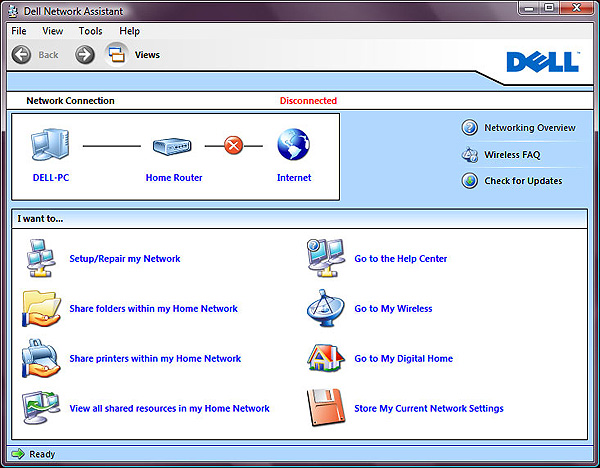600x468 pixels.
Task: Click the My Wireless satellite dish icon
Action: coord(325,308)
